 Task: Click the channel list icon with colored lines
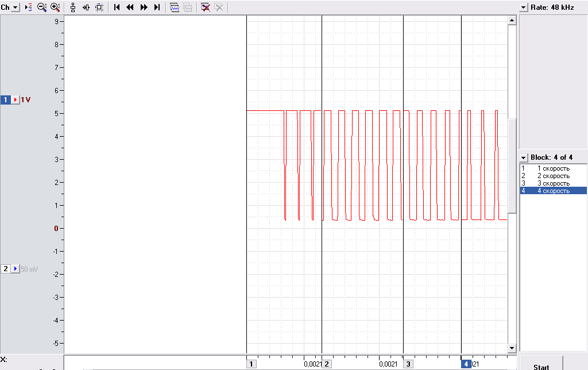click(x=29, y=7)
